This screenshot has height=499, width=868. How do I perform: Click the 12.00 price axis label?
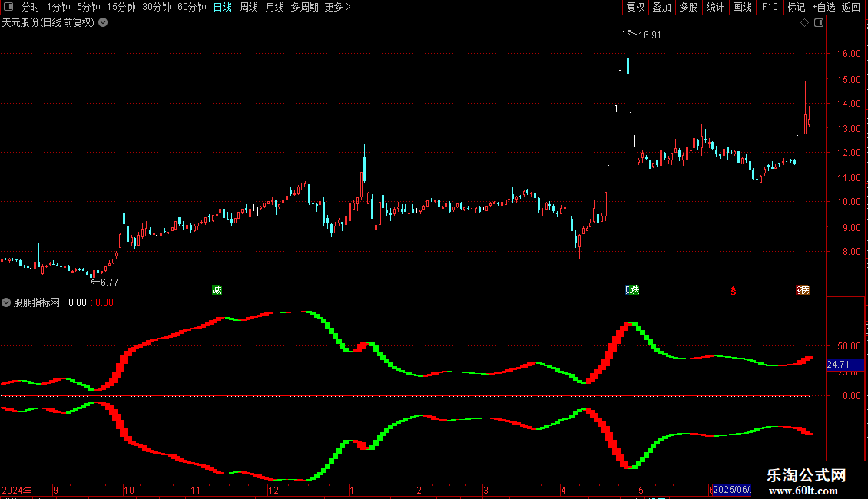(x=849, y=153)
